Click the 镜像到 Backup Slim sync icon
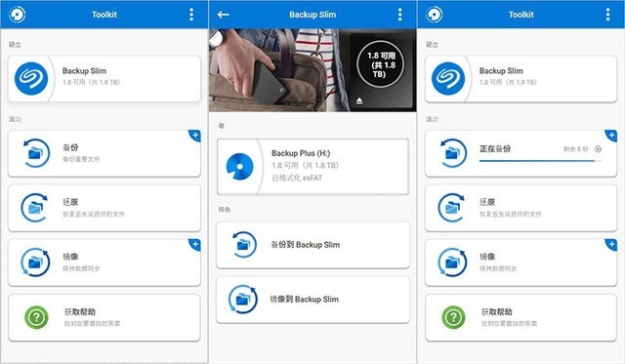Image resolution: width=625 pixels, height=364 pixels. (242, 299)
